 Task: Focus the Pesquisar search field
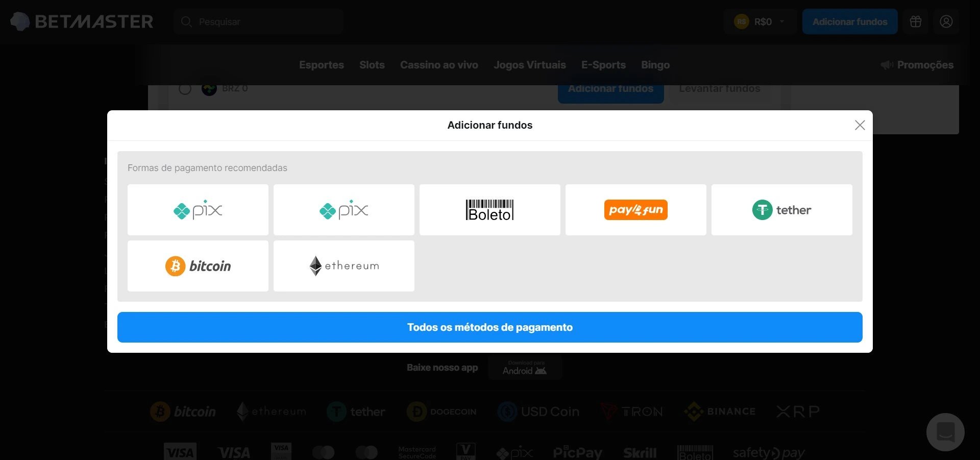click(258, 21)
